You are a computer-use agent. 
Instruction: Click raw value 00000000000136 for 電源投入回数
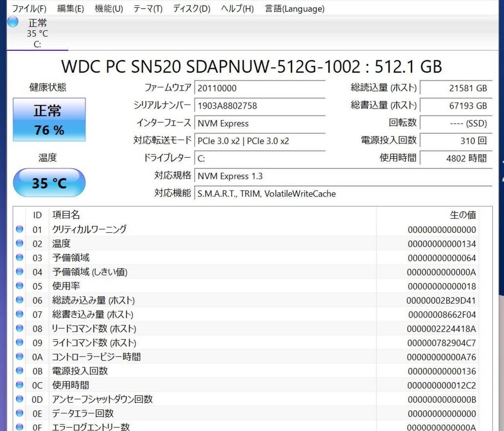coord(442,372)
